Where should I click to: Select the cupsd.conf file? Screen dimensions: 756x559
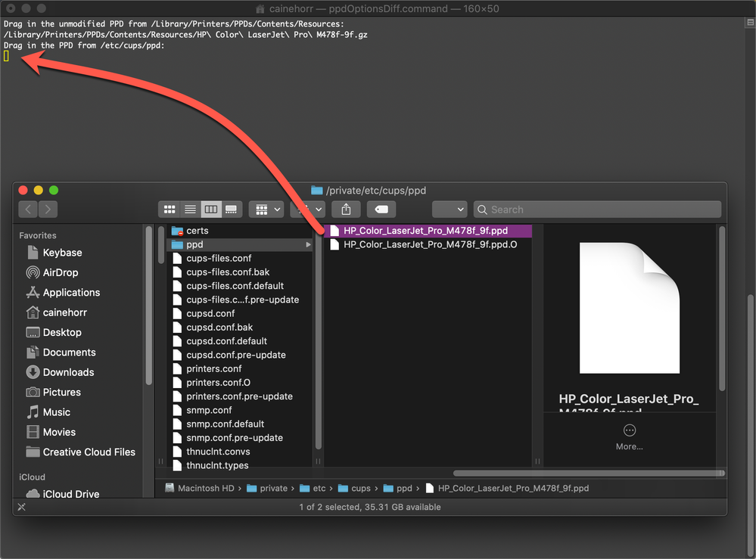(x=240, y=314)
